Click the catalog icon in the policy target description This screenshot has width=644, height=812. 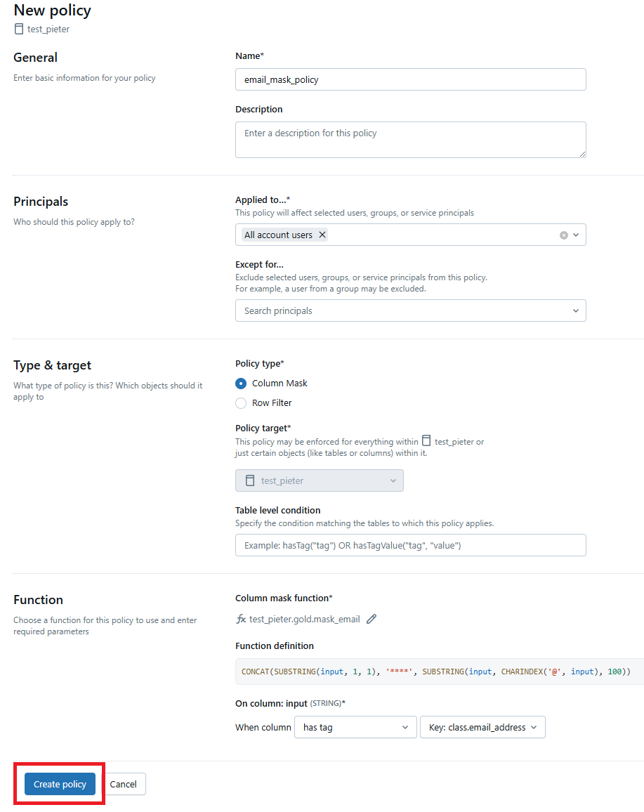point(426,441)
